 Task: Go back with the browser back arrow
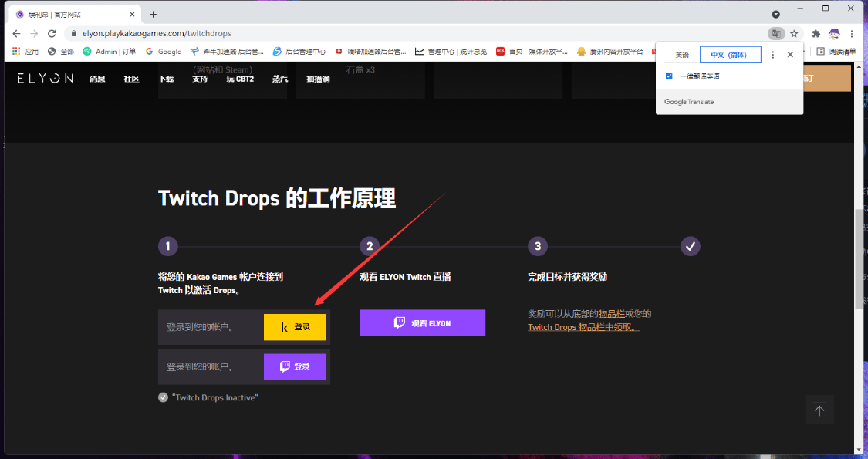(16, 33)
